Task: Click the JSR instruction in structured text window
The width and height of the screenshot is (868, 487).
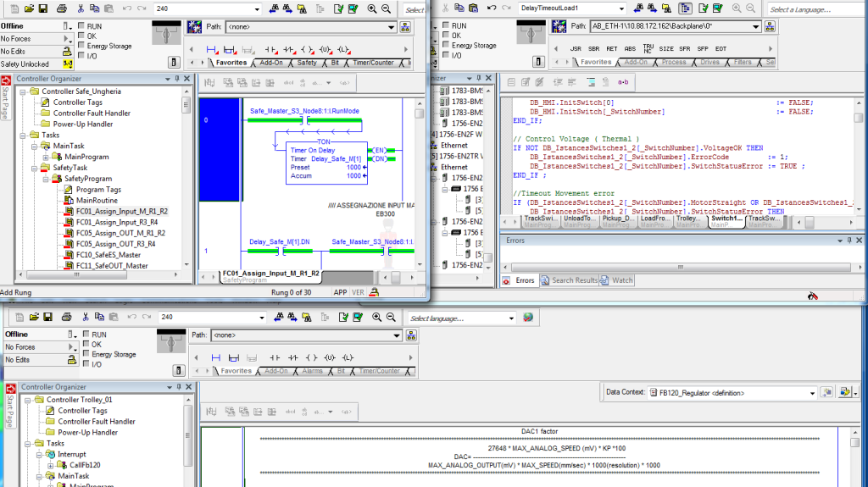Action: 576,49
